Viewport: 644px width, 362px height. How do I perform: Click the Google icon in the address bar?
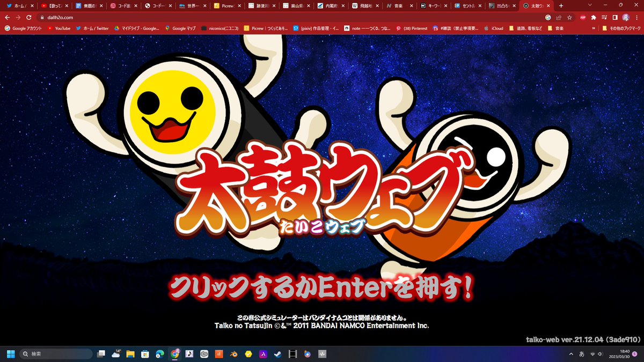[547, 17]
